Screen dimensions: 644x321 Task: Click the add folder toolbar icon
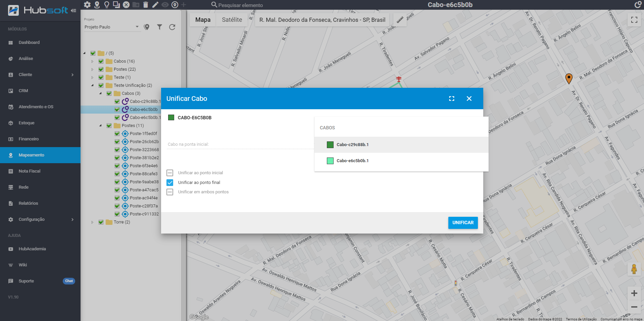(136, 5)
